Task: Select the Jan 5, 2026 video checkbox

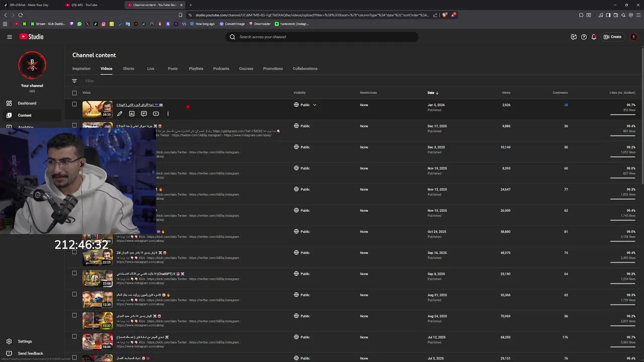Action: pyautogui.click(x=74, y=104)
